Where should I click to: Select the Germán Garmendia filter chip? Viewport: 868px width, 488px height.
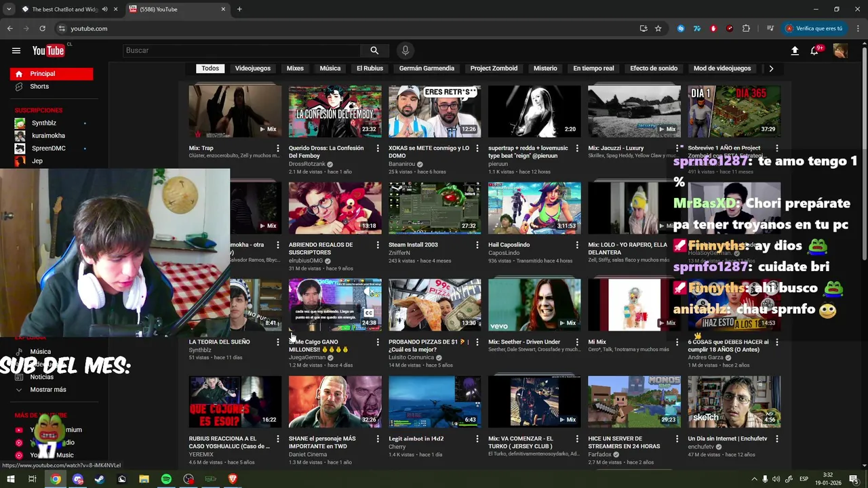427,68
